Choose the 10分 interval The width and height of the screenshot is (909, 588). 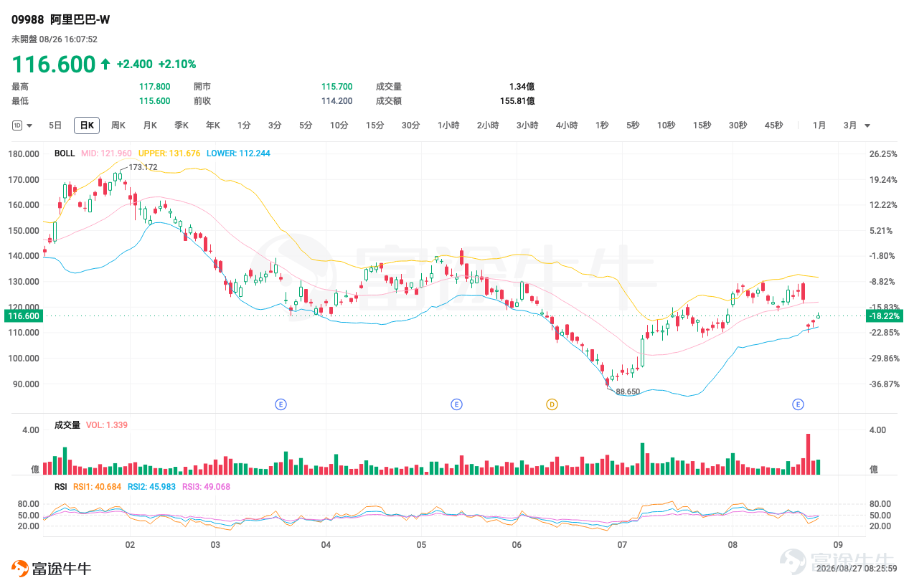(x=339, y=125)
